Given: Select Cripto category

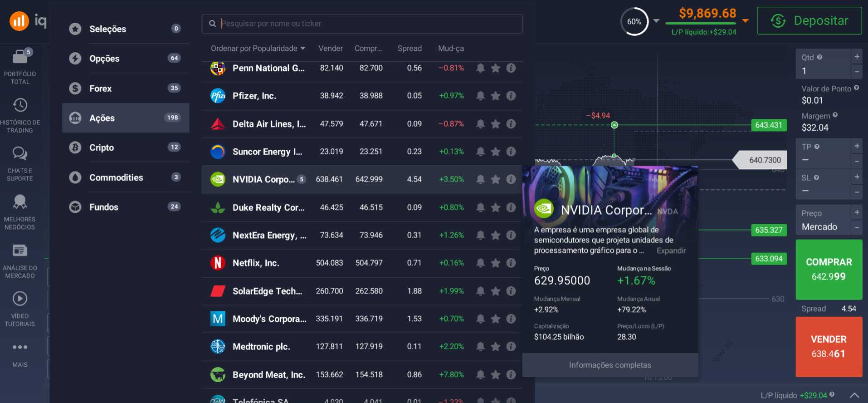Looking at the screenshot, I should click(x=126, y=147).
